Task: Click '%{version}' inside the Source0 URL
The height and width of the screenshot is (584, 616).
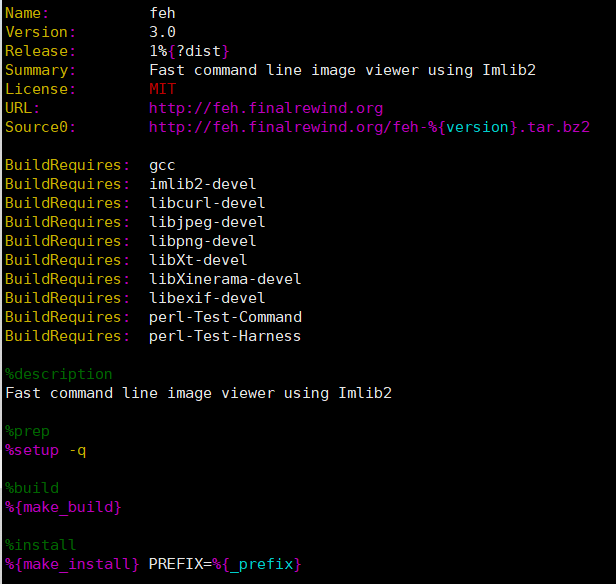Action: pos(473,127)
